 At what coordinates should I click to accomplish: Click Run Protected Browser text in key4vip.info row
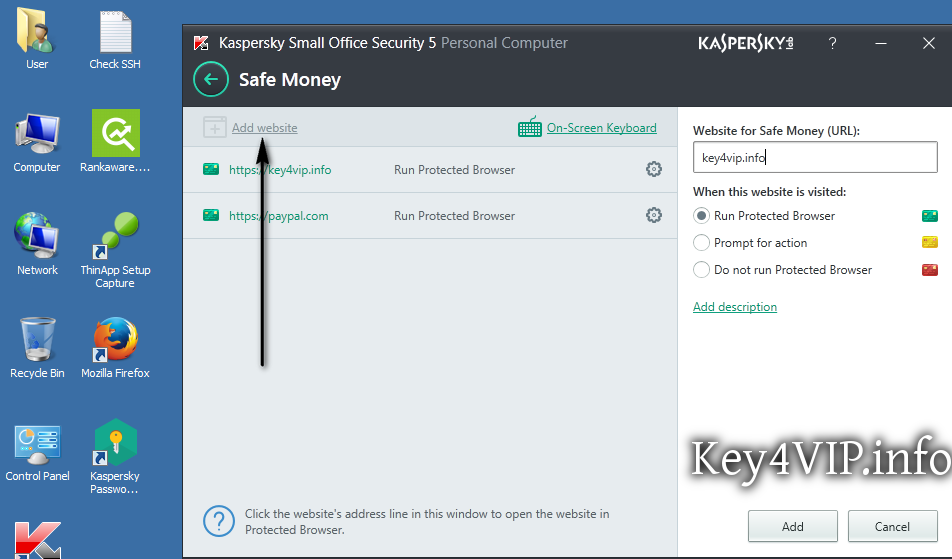(x=454, y=170)
